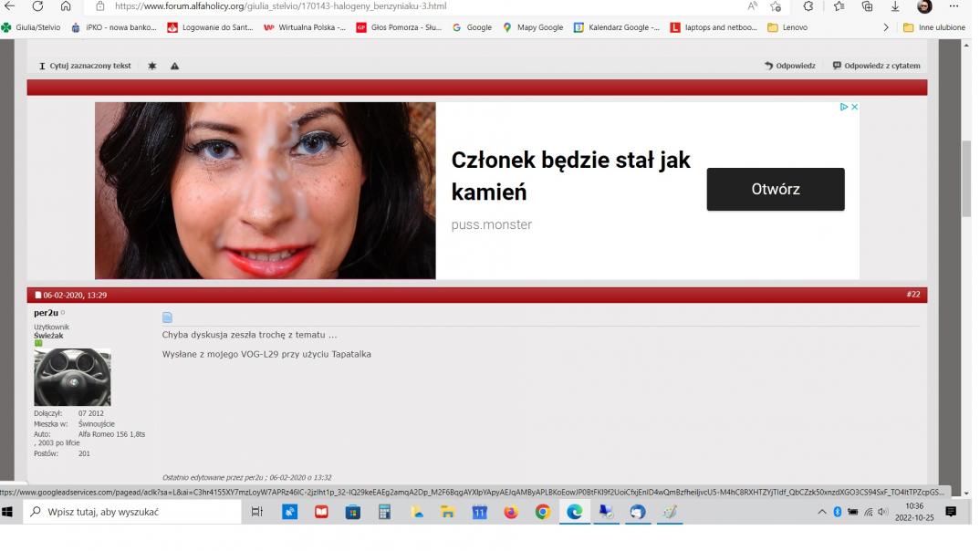Reload the page with the refresh icon
This screenshot has height=551, width=980.
[37, 6]
